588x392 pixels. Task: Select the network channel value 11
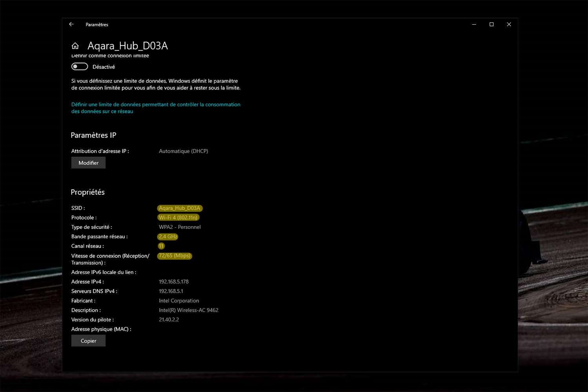tap(161, 246)
